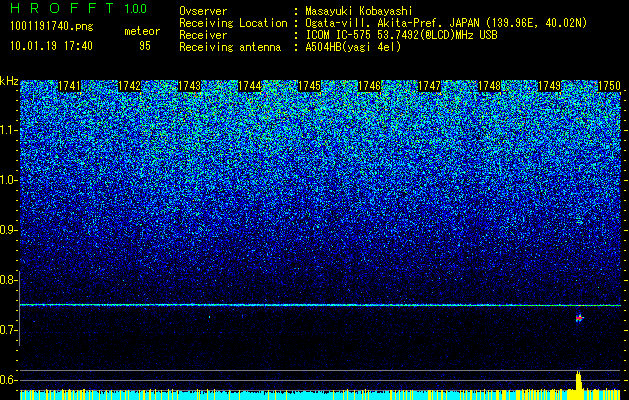Click the file name 1001191740.png
This screenshot has width=629, height=400.
click(x=52, y=26)
